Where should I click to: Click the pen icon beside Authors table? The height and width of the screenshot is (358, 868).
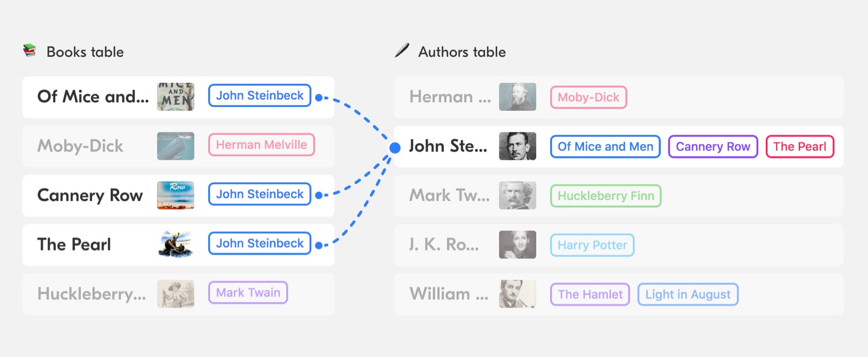402,51
